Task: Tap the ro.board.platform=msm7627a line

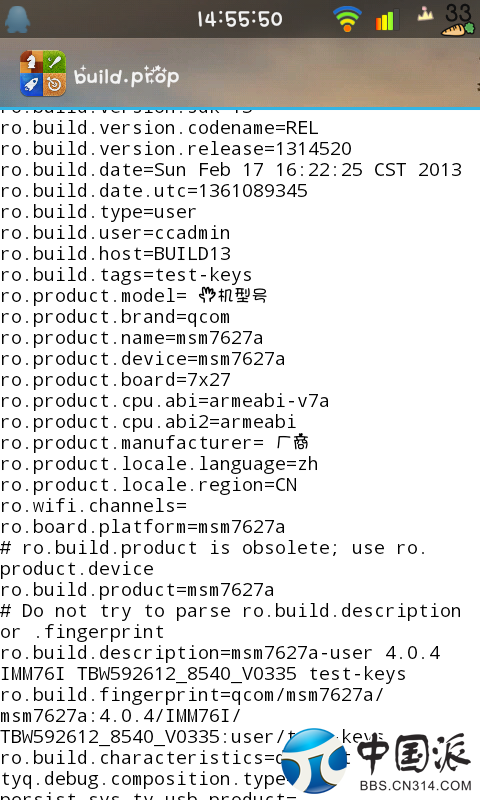Action: 143,527
